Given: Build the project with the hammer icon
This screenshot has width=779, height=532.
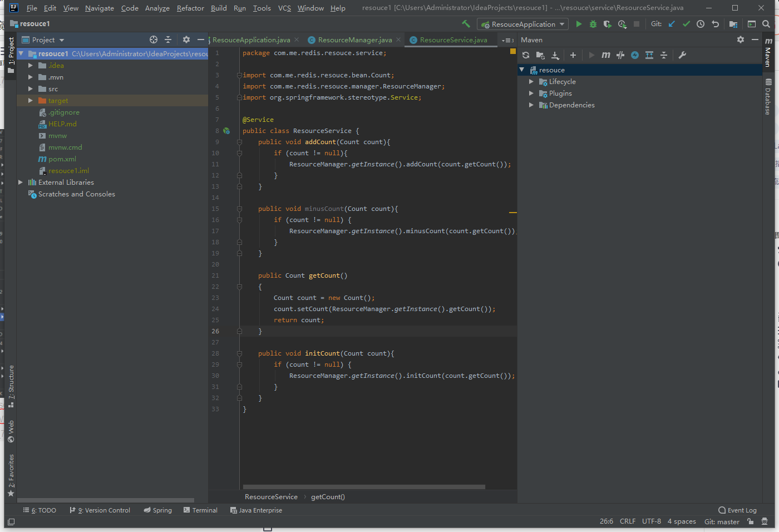Looking at the screenshot, I should [466, 24].
